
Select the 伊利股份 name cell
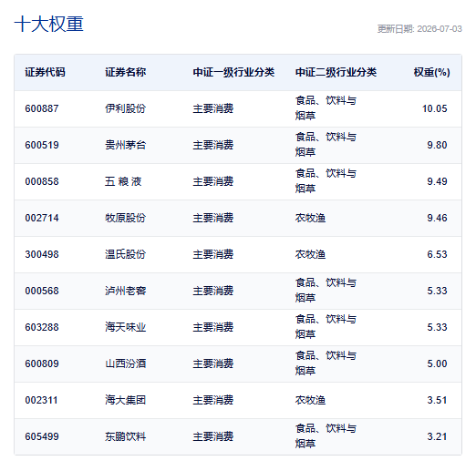[x=126, y=108]
